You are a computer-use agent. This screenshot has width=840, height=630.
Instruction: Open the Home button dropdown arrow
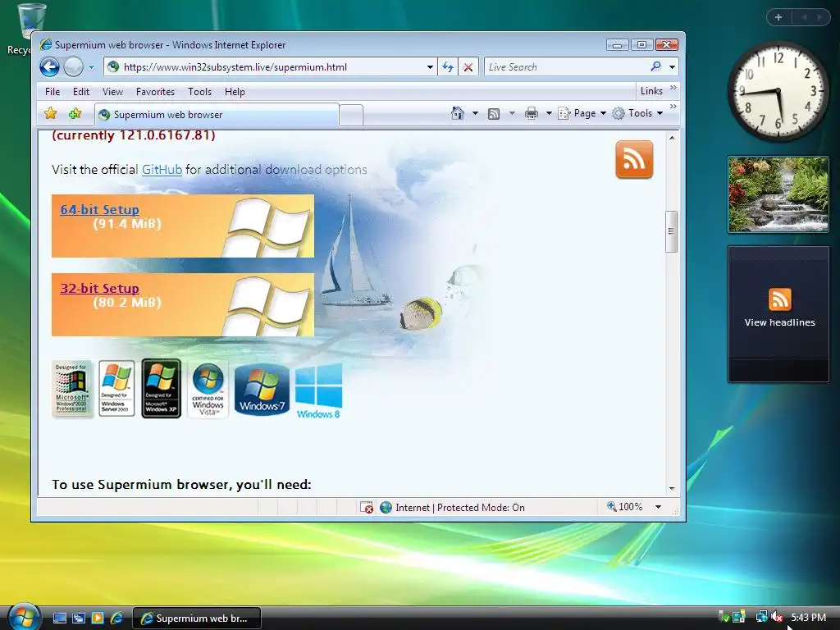pos(475,113)
